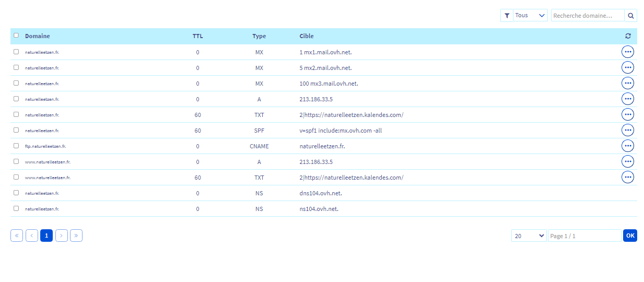
Task: Expand the 20 rows-per-page dropdown
Action: pos(529,236)
